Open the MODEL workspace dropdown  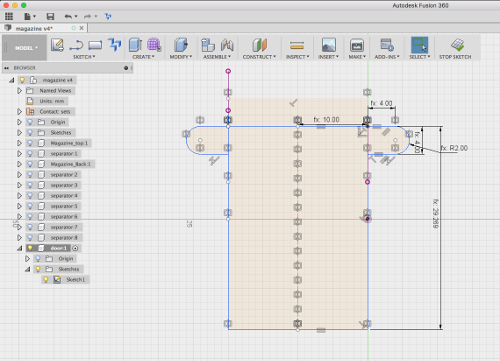25,48
